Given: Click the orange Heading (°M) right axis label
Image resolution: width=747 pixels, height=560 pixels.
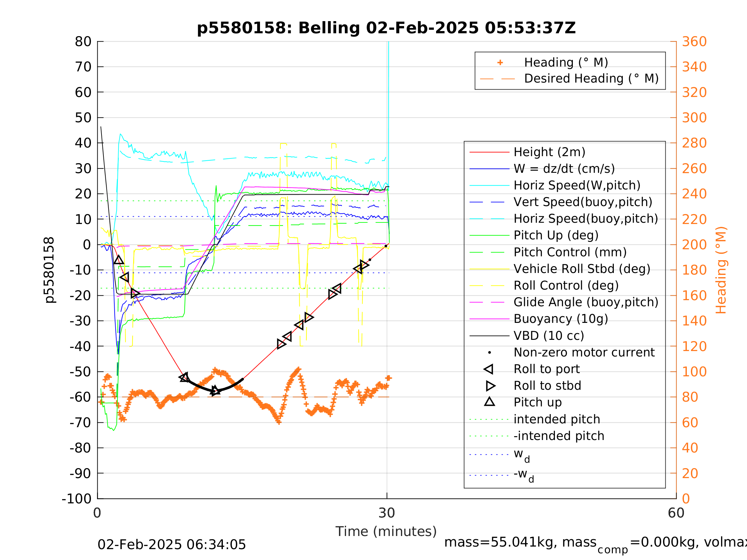Looking at the screenshot, I should tap(721, 270).
